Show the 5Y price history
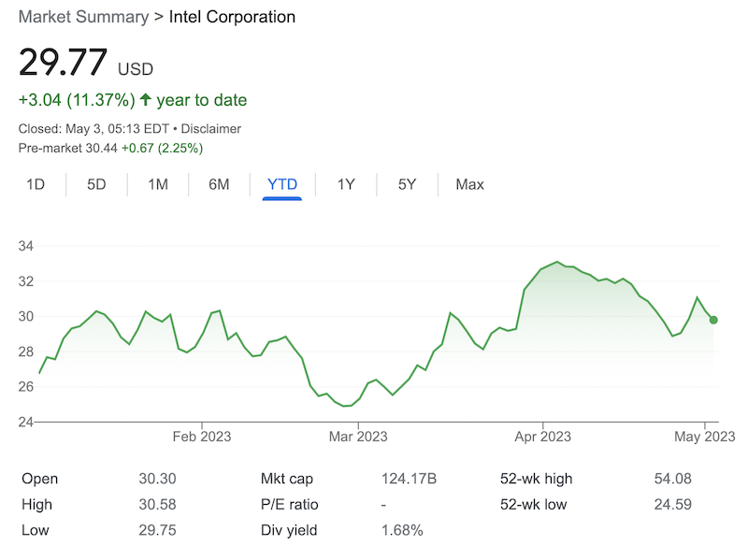Image resolution: width=748 pixels, height=560 pixels. coord(407,184)
